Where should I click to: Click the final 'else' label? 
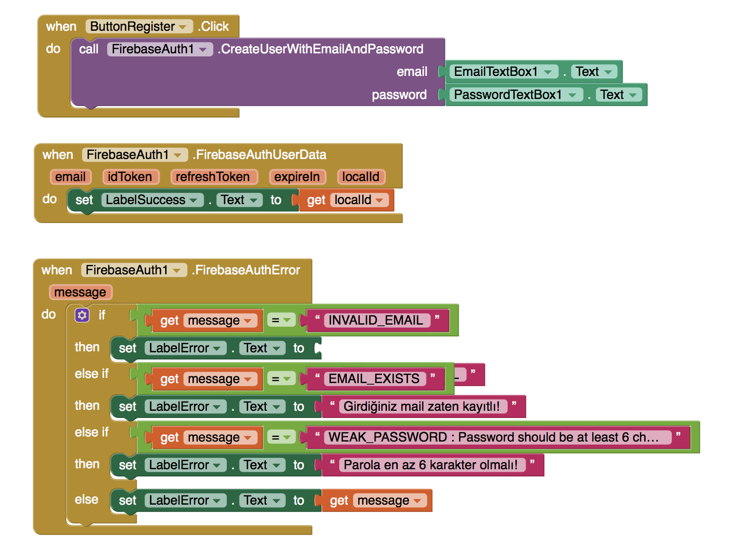tap(86, 499)
